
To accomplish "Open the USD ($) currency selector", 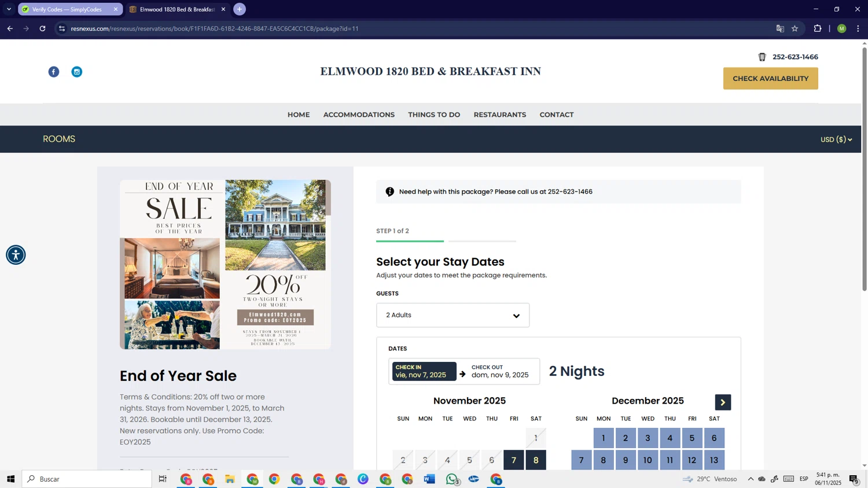I will [x=836, y=139].
